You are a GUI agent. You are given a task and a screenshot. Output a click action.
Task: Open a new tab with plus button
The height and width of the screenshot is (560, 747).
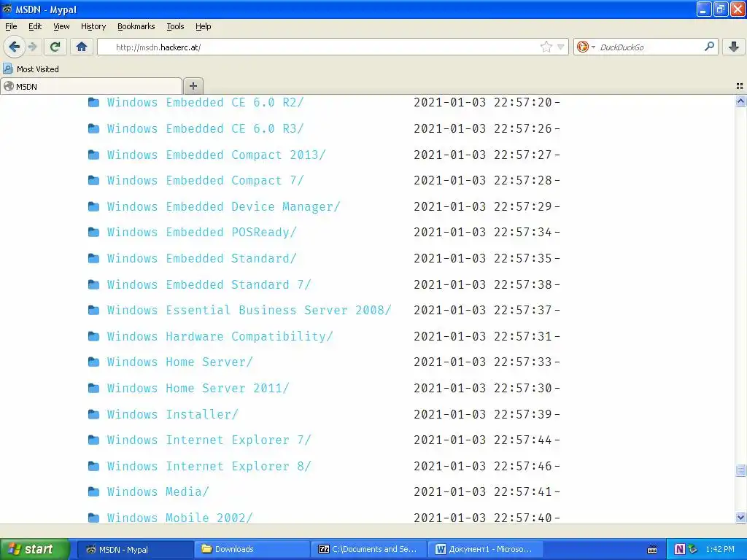click(193, 86)
